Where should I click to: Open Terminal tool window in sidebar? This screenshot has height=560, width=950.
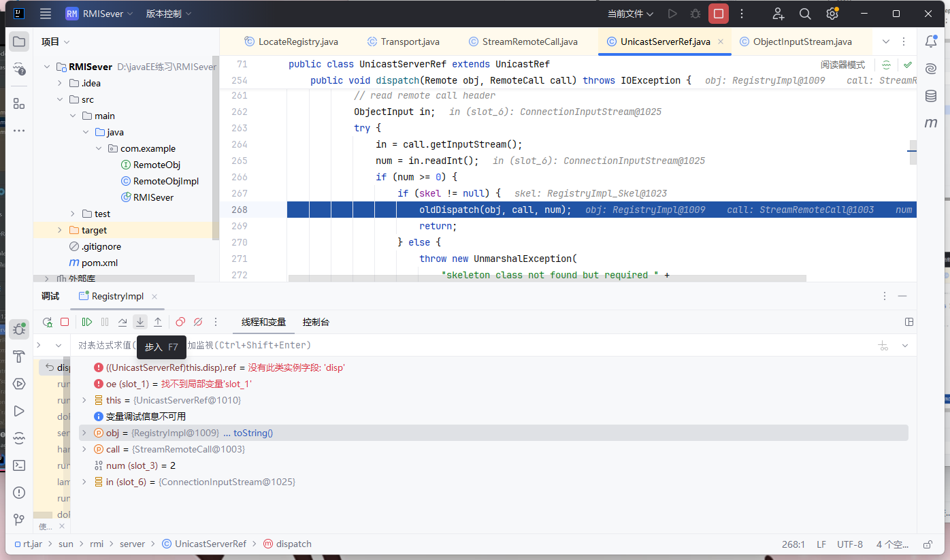click(x=19, y=465)
